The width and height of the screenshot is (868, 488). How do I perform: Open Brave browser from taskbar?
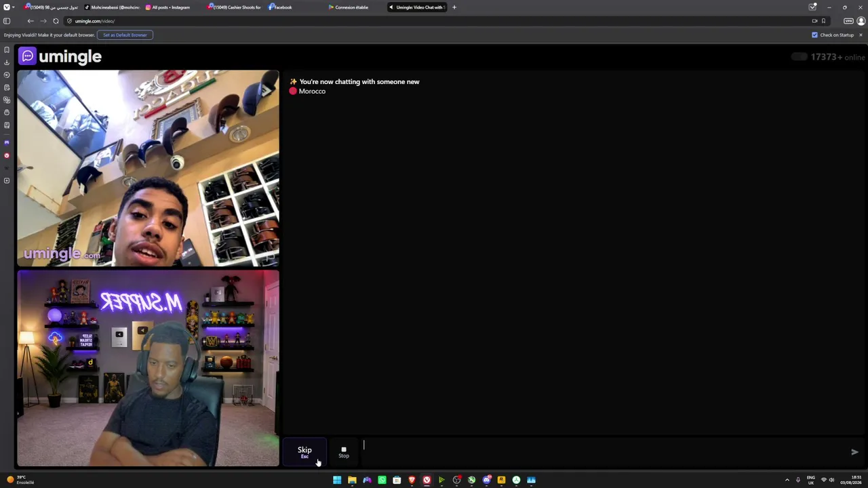point(412,480)
